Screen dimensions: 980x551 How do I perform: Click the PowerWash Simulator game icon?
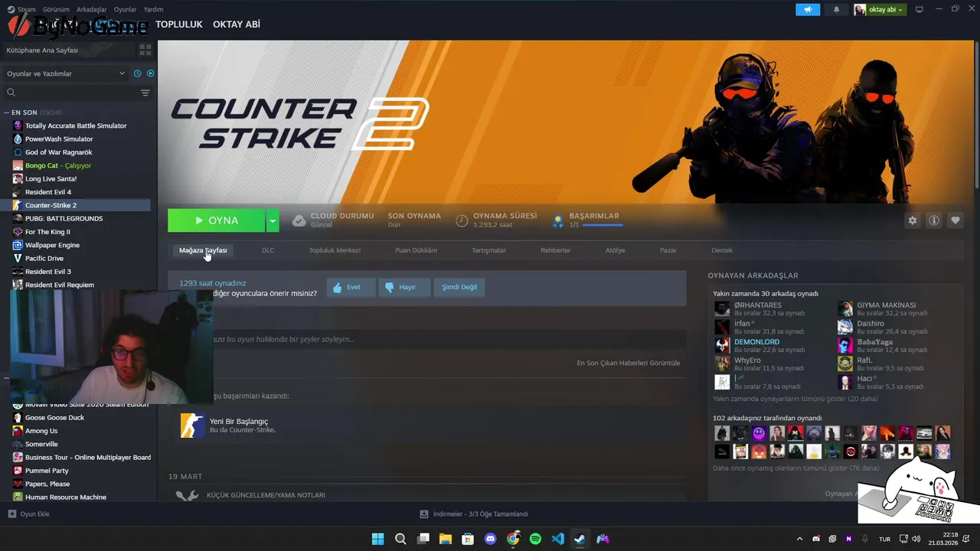click(18, 139)
